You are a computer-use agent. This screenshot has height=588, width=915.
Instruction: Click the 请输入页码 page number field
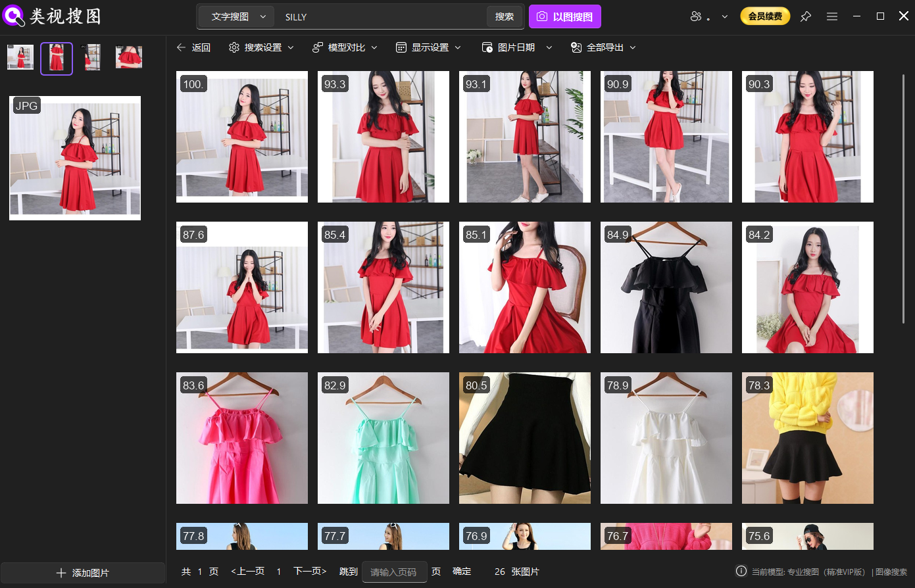394,572
